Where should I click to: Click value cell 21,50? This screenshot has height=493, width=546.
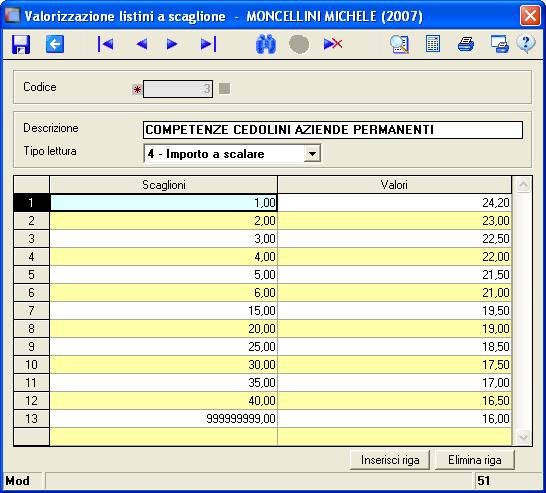pyautogui.click(x=395, y=275)
